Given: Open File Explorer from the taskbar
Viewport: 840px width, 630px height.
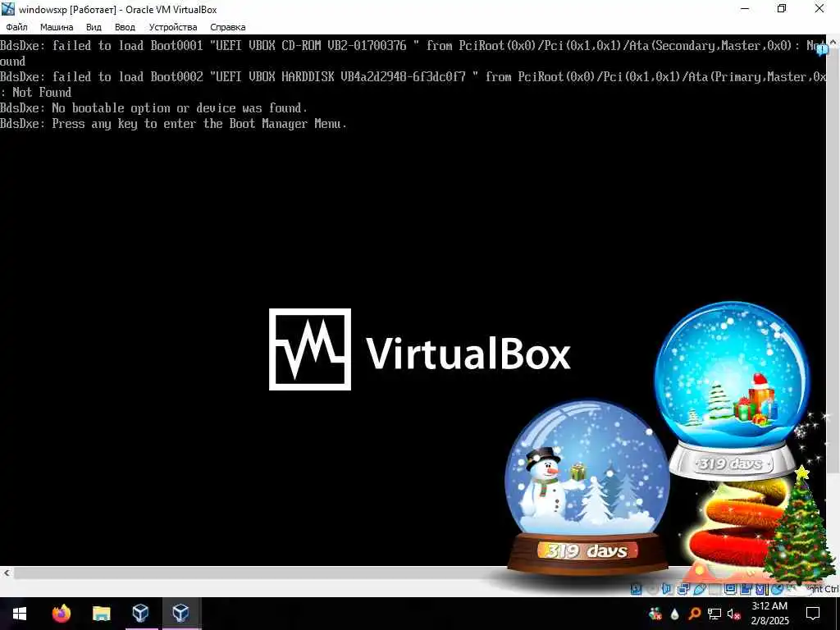Looking at the screenshot, I should click(x=101, y=614).
